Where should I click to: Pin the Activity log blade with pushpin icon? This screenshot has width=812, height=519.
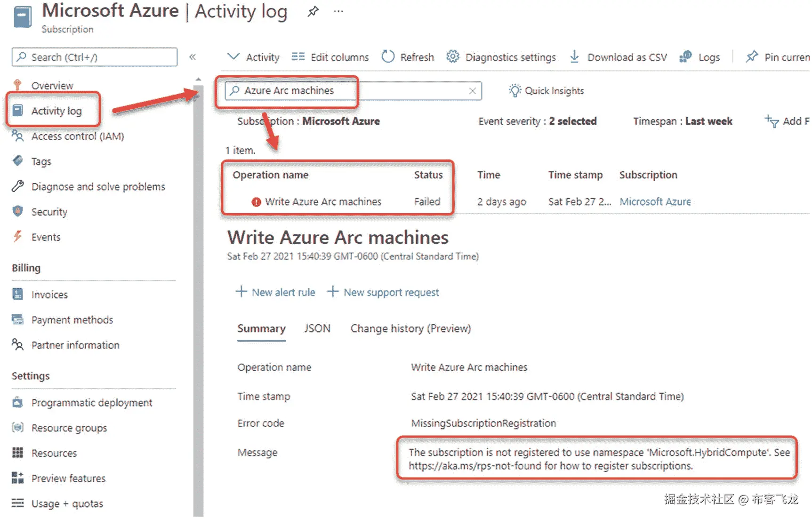point(313,11)
